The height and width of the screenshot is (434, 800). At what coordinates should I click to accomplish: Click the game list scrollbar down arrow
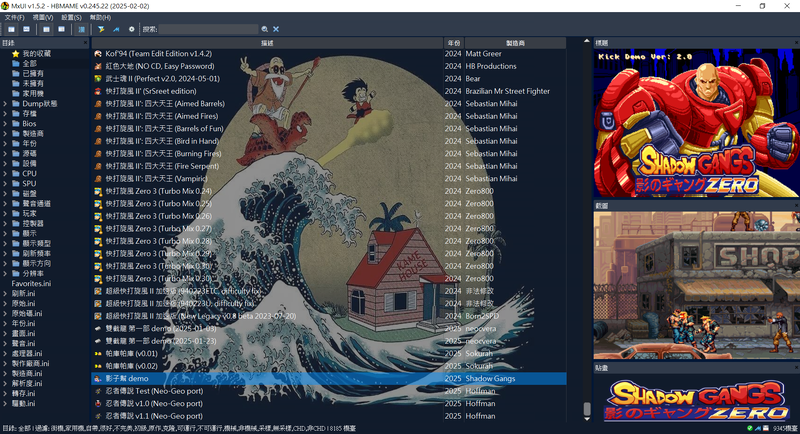coord(587,419)
